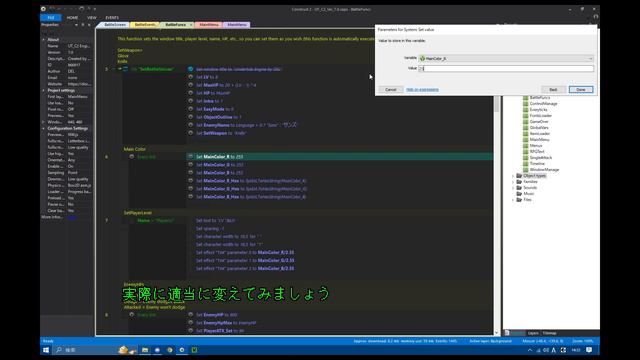Select the 'Every tick' condition of event 6
Viewport: 640px width, 360px height.
(x=146, y=157)
